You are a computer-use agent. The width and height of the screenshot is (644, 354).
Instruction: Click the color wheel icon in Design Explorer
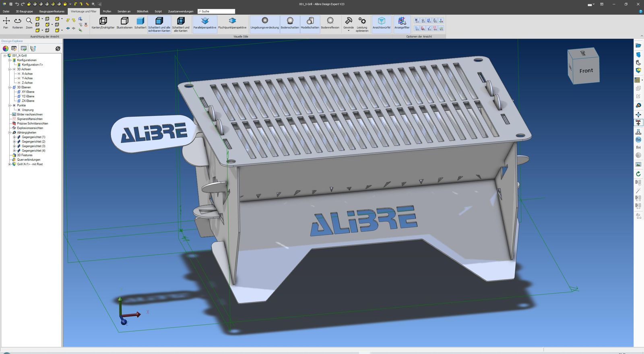coord(6,48)
